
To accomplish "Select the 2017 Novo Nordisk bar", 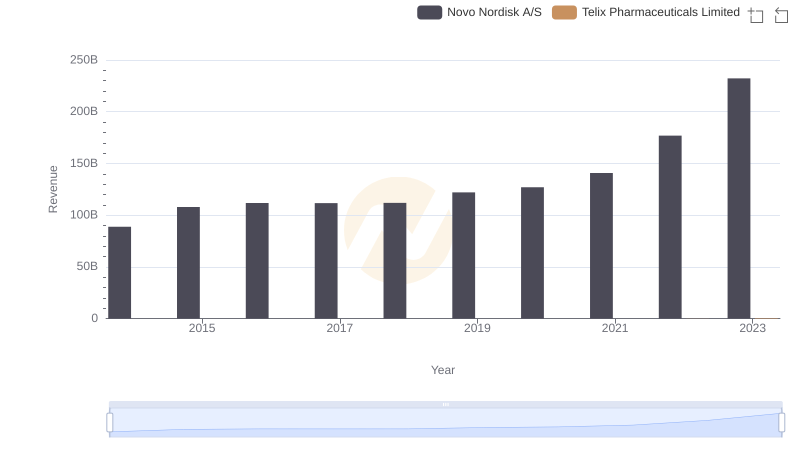I will click(326, 261).
